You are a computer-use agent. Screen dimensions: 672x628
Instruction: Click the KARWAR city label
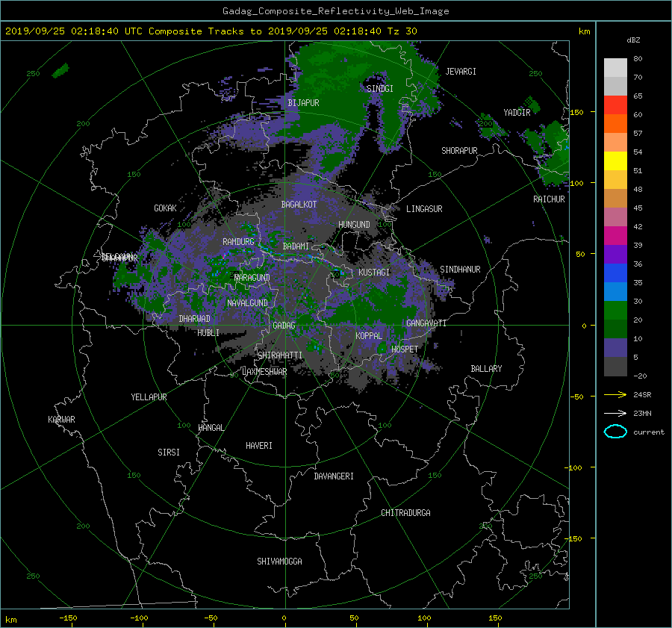point(61,420)
